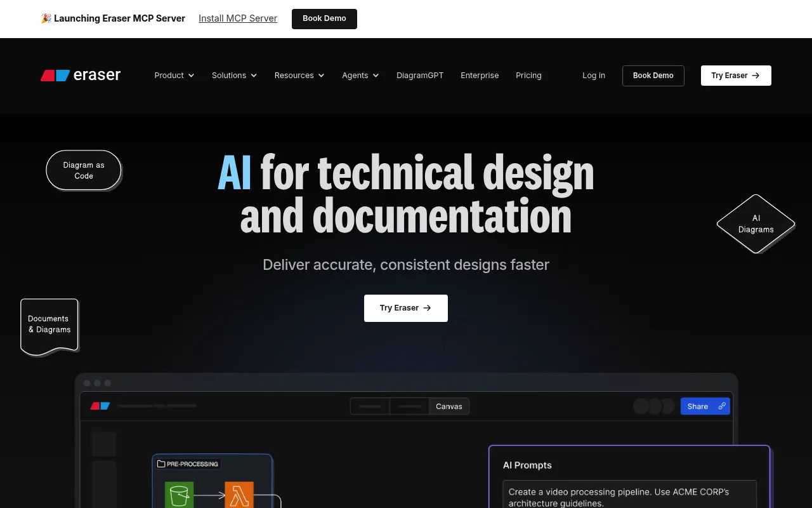Click the 'Launching Eraser MCP Server' banner text
812x508 pixels.
click(x=119, y=18)
